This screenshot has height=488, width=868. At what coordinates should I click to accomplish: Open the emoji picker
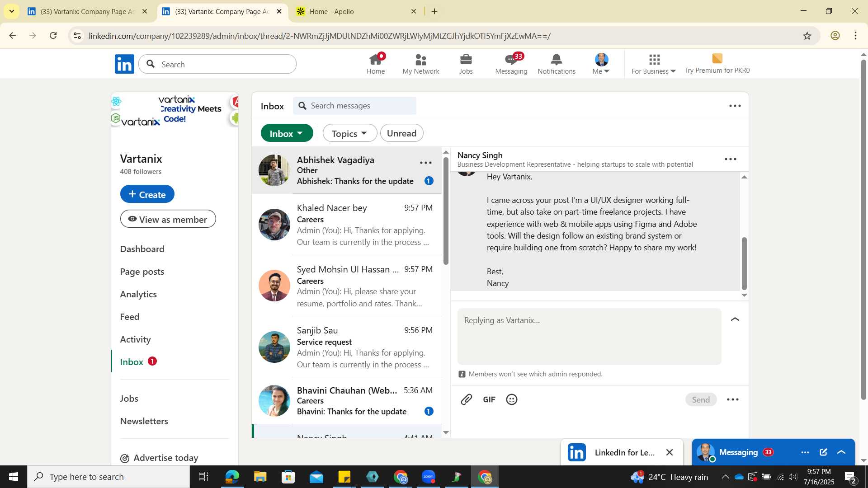(x=512, y=399)
